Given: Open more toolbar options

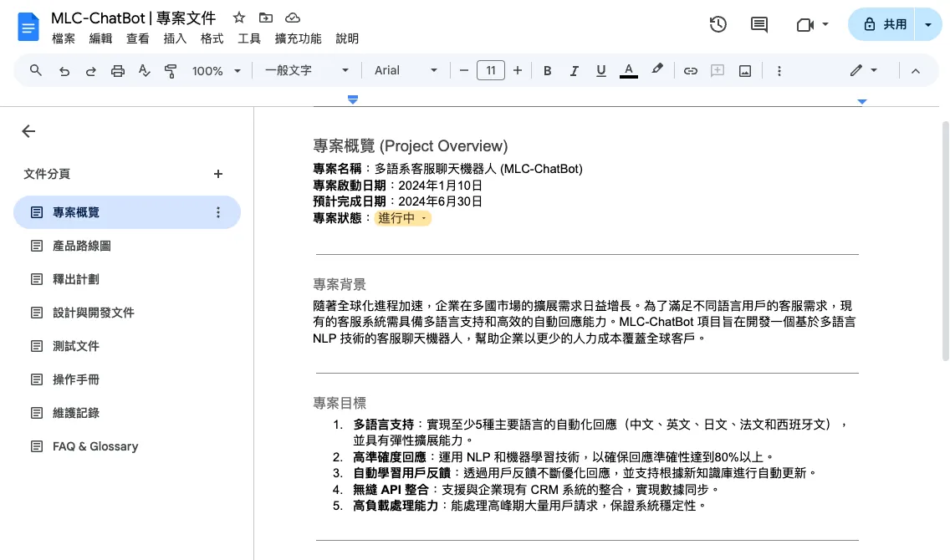Looking at the screenshot, I should (x=779, y=71).
